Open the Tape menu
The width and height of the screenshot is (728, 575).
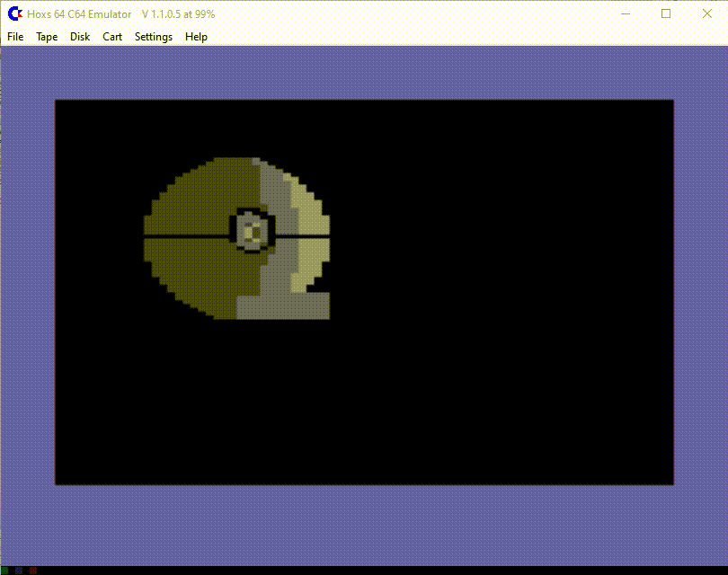click(47, 37)
